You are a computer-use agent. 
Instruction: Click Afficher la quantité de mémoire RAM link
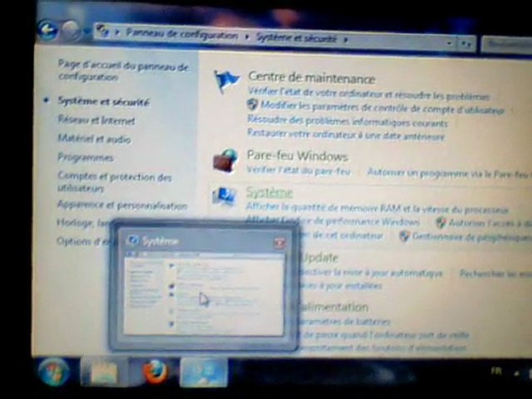[x=377, y=208]
